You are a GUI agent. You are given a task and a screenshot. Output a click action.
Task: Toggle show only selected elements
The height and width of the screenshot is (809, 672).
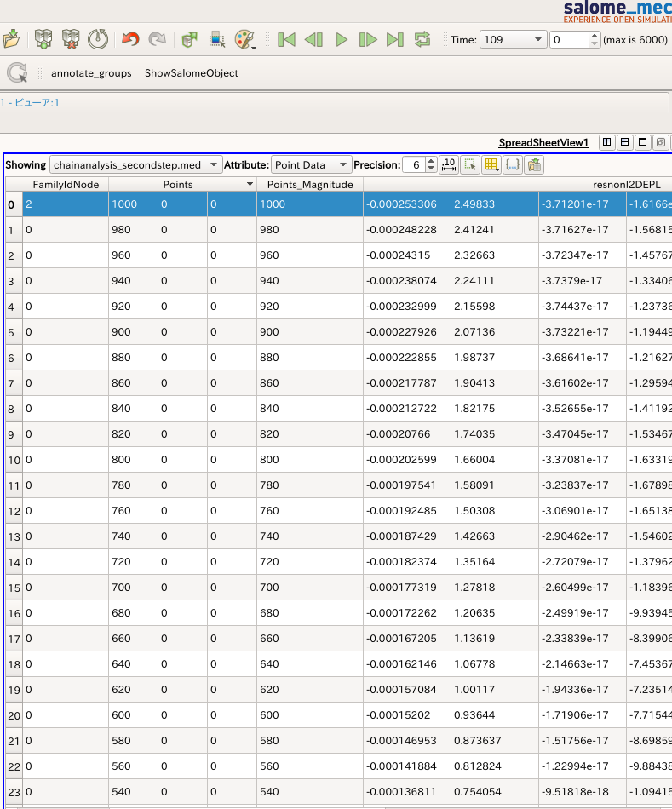click(470, 165)
